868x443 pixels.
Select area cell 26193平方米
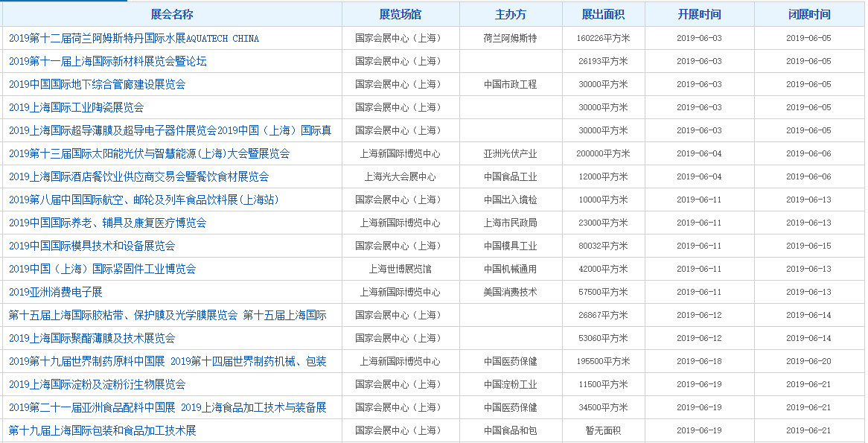point(604,62)
